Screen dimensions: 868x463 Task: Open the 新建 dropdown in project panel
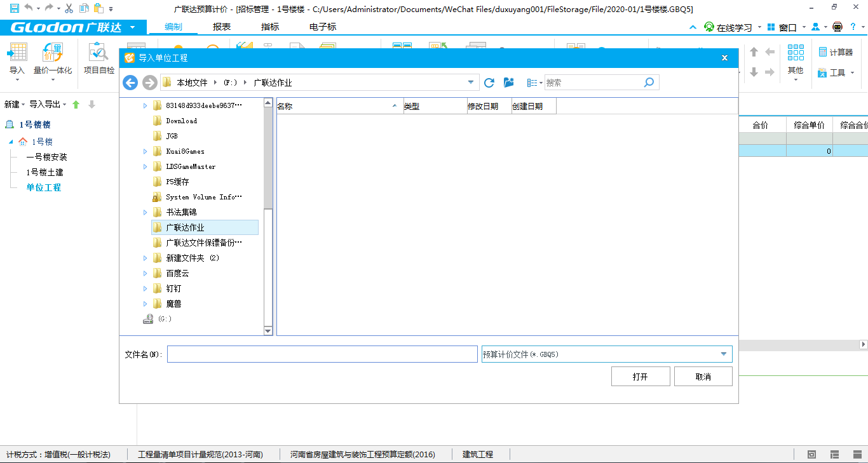tap(15, 104)
